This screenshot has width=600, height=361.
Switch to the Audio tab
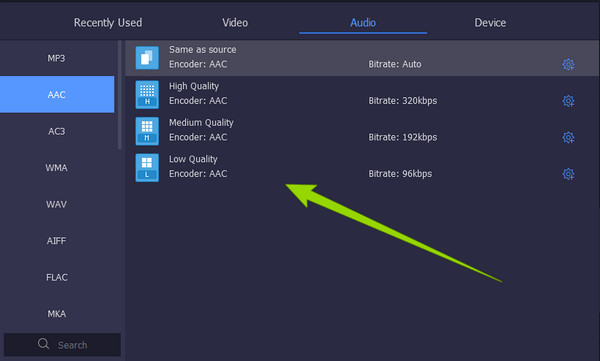[x=363, y=23]
